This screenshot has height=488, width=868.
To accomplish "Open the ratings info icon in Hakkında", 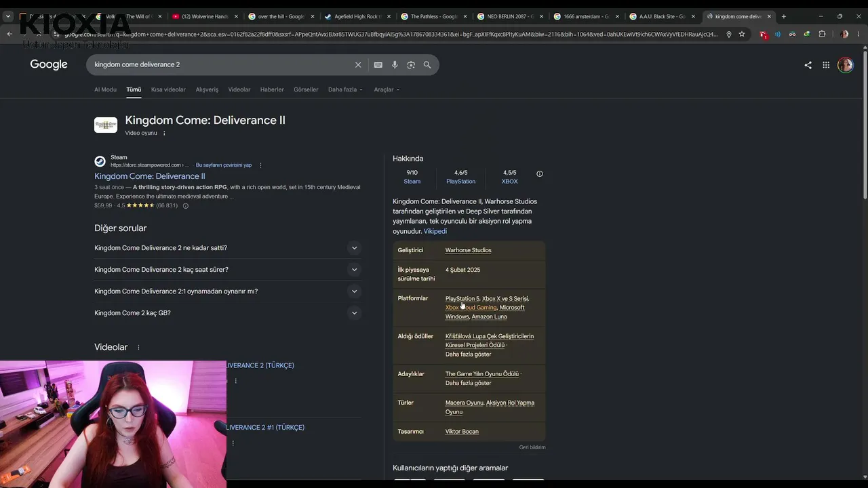I will pos(540,174).
